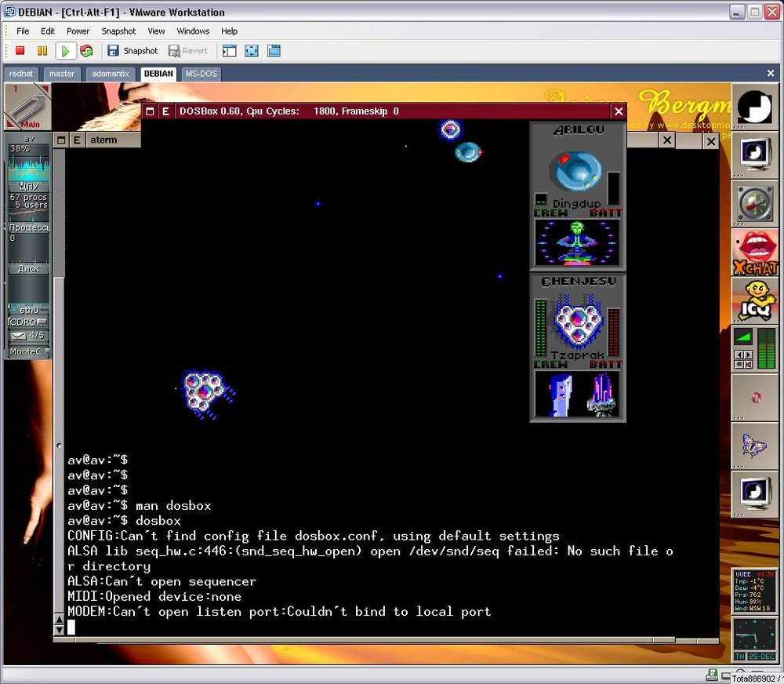The image size is (784, 684).
Task: Toggle the sidebar view icon in the toolbar
Action: (x=229, y=51)
